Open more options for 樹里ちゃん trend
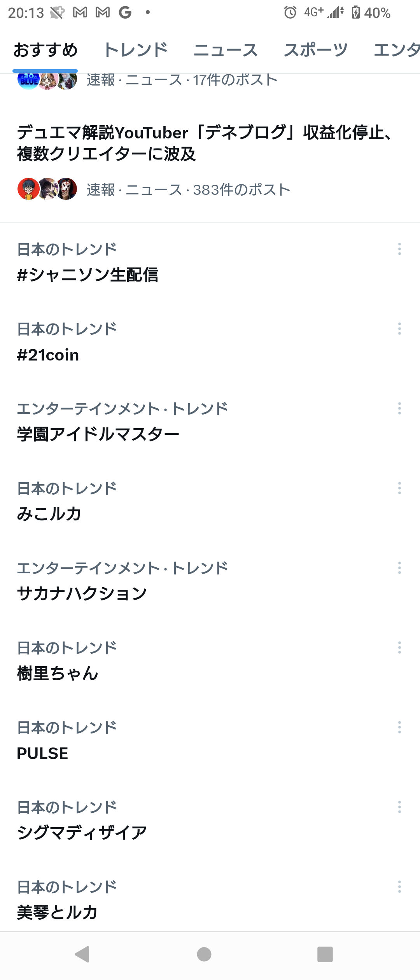Viewport: 420px width, 980px height. tap(399, 647)
